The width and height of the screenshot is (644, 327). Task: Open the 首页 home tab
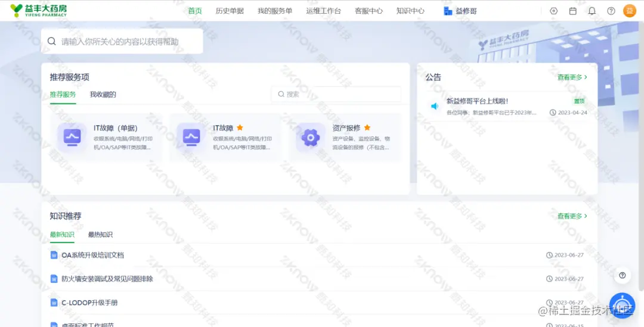(195, 11)
